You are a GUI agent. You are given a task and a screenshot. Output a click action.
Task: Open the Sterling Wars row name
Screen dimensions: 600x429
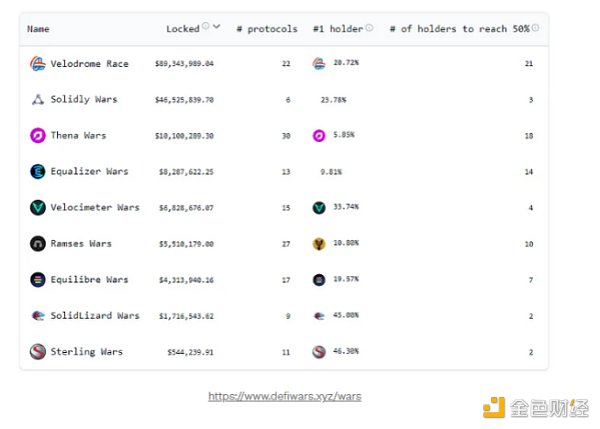click(x=86, y=352)
